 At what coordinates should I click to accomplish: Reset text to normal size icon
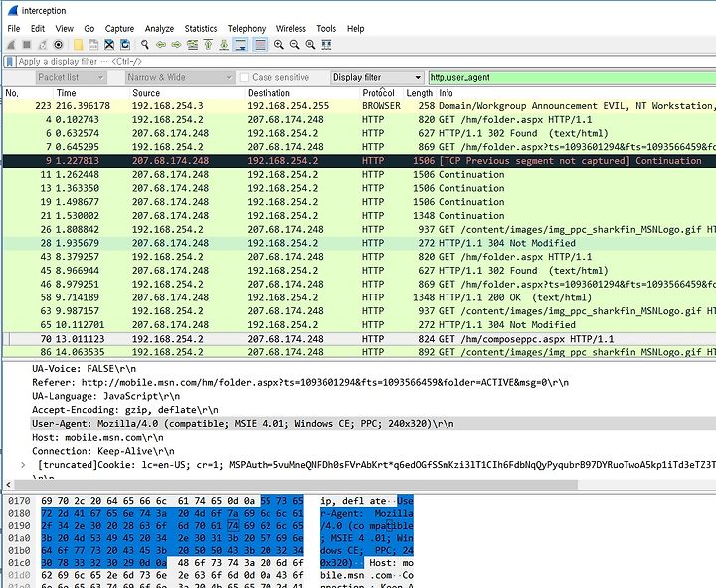coord(310,45)
